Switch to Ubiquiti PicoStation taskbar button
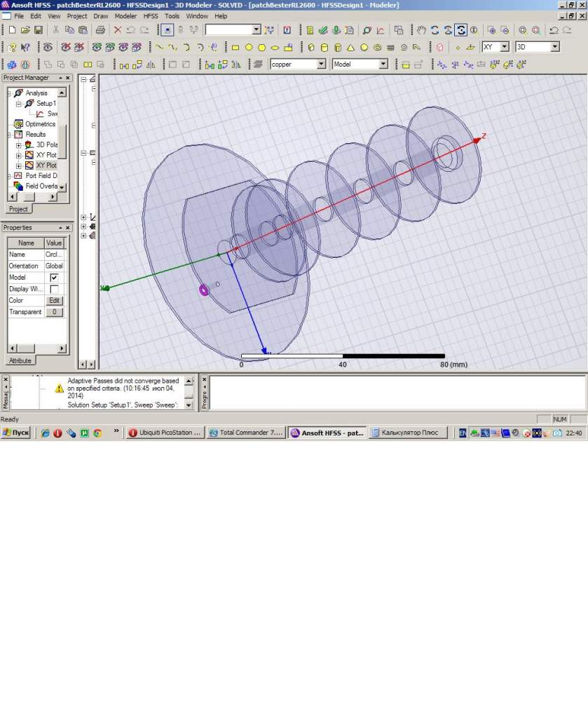This screenshot has height=718, width=588. (x=165, y=433)
